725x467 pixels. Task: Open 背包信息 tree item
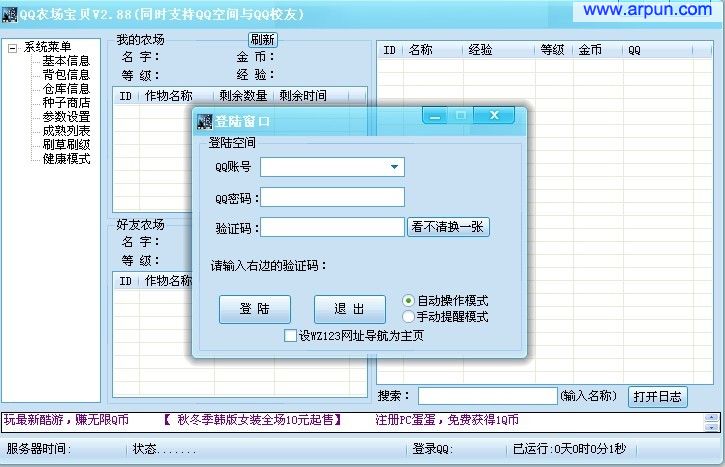pos(66,74)
